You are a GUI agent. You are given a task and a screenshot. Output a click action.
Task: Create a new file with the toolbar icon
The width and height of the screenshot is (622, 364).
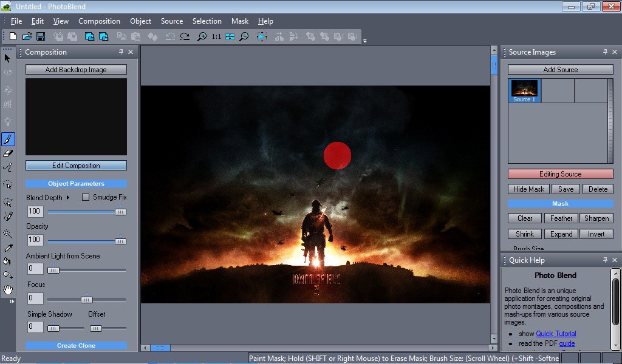13,36
